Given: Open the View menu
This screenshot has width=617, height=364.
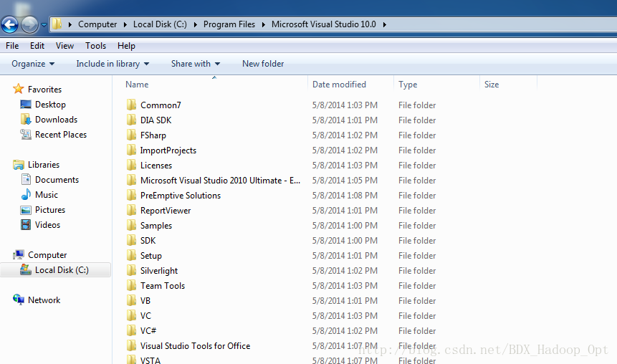Looking at the screenshot, I should pos(64,46).
